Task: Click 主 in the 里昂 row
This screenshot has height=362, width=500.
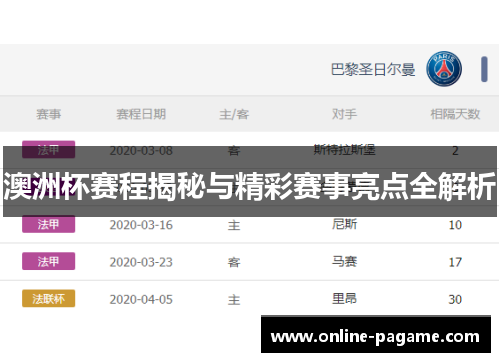Action: pos(234,300)
